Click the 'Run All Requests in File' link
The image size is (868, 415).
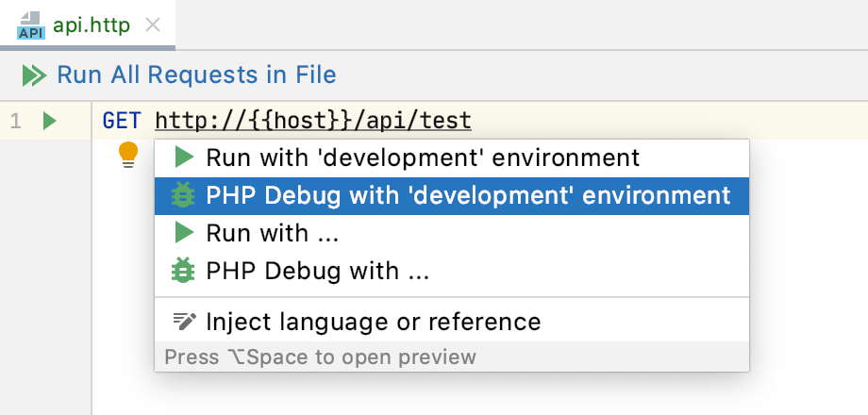[196, 75]
